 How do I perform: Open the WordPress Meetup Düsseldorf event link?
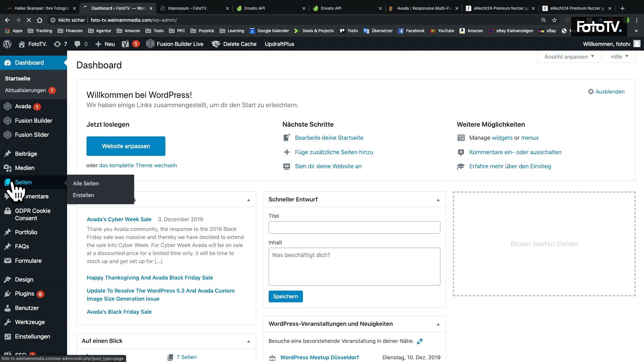(319, 357)
